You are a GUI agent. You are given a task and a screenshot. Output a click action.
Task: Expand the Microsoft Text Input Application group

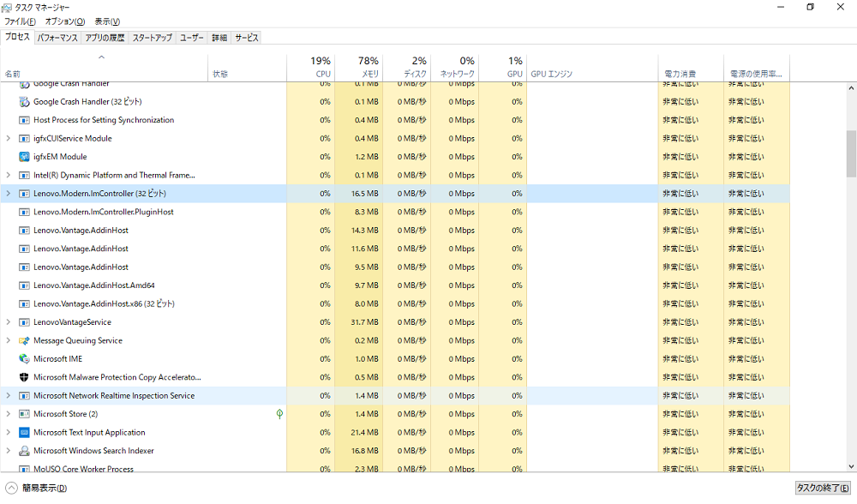click(x=9, y=432)
